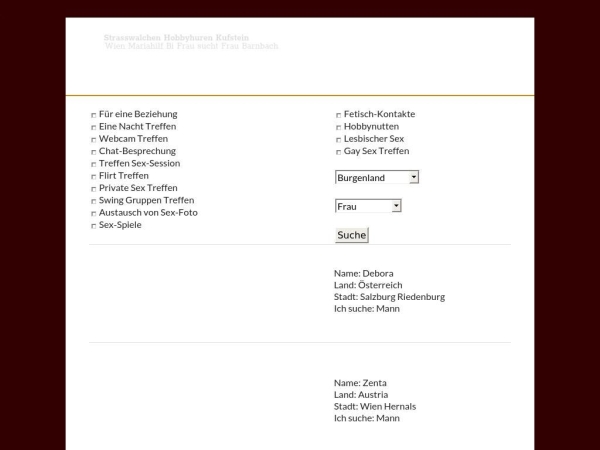
Task: Tick the 'Hobbynutten' checkbox
Action: 338,127
